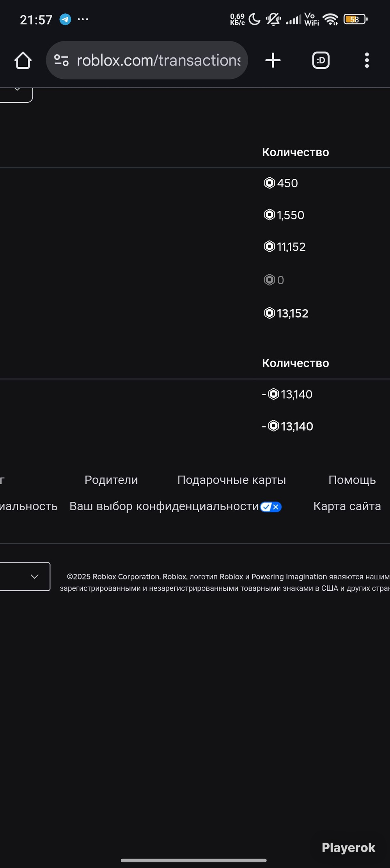This screenshot has width=390, height=868.
Task: Tap the greyed Robux icon beside 0
Action: [x=269, y=280]
